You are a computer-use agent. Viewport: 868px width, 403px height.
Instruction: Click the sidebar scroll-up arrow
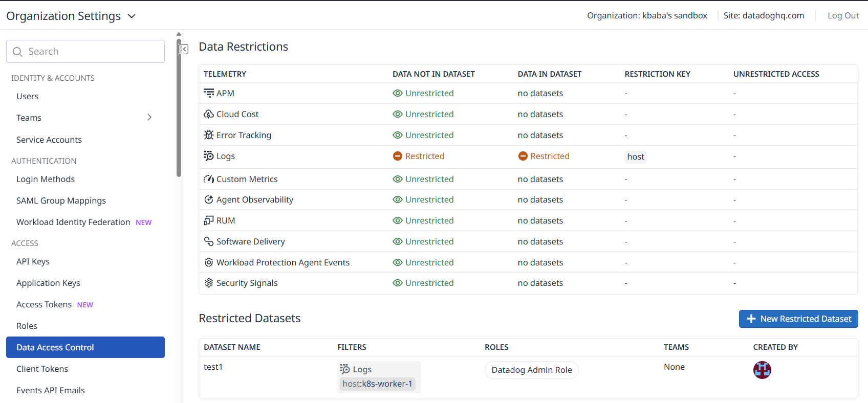[x=179, y=34]
